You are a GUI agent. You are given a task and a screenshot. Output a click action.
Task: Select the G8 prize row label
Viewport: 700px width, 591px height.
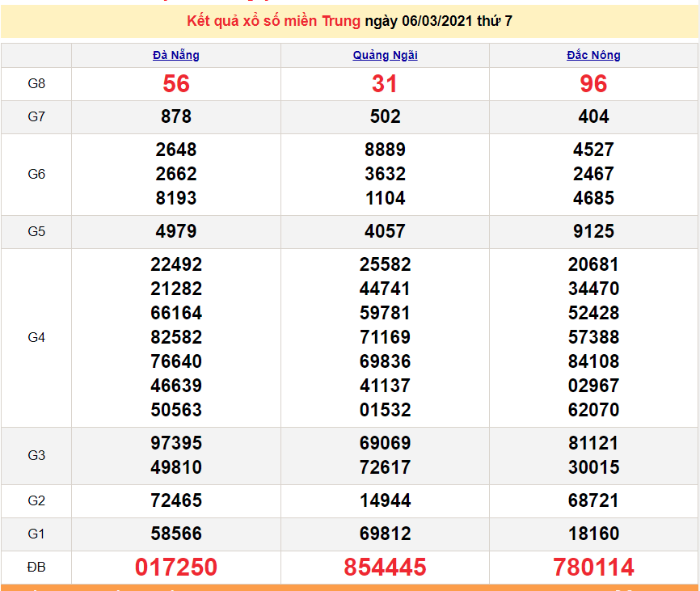click(x=36, y=84)
